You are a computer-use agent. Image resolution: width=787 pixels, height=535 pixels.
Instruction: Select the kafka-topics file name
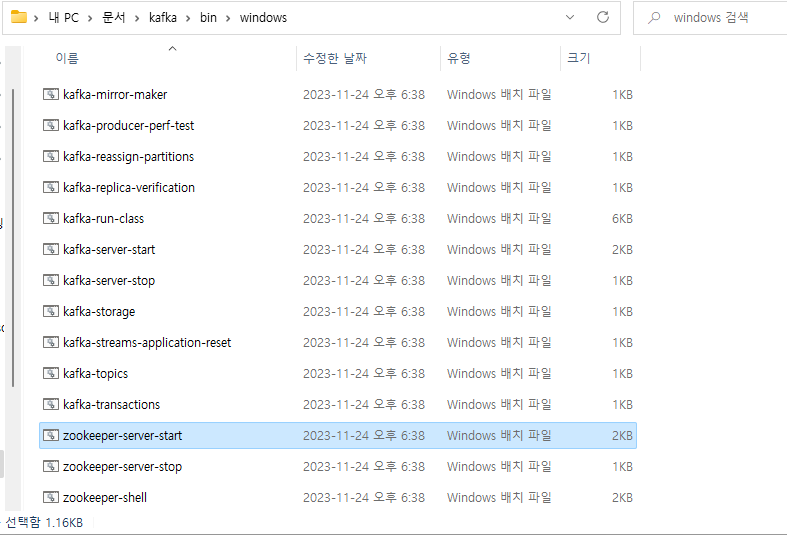[x=95, y=373]
